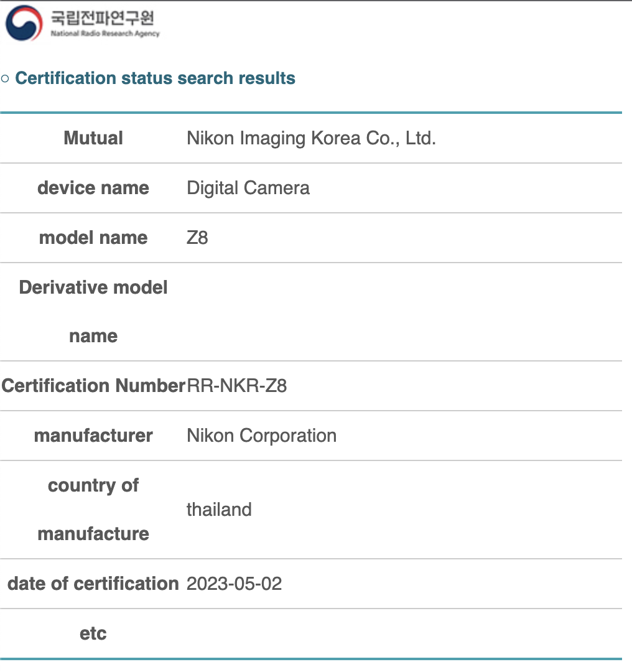Click the National Radio Research Agency logo emblem
The width and height of the screenshot is (632, 672).
point(24,23)
